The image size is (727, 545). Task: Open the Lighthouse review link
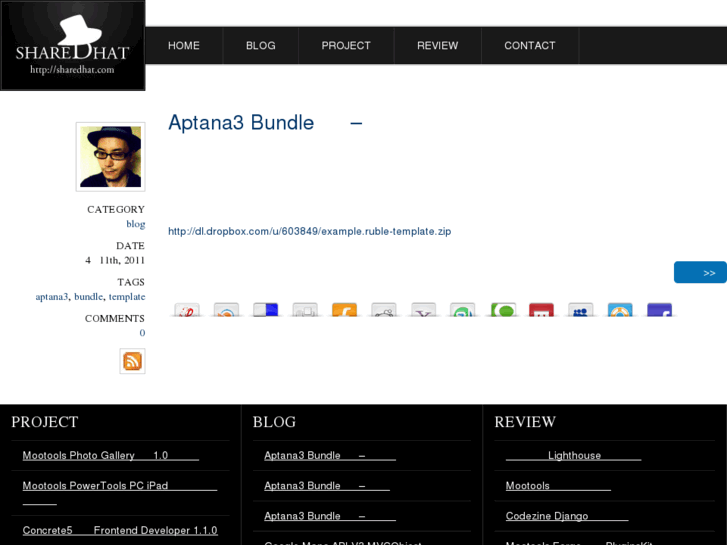(574, 455)
